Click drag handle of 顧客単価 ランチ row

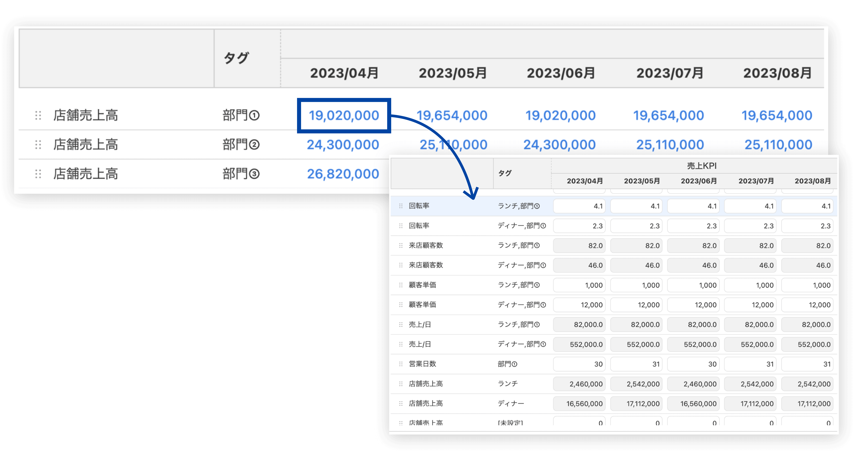(401, 285)
